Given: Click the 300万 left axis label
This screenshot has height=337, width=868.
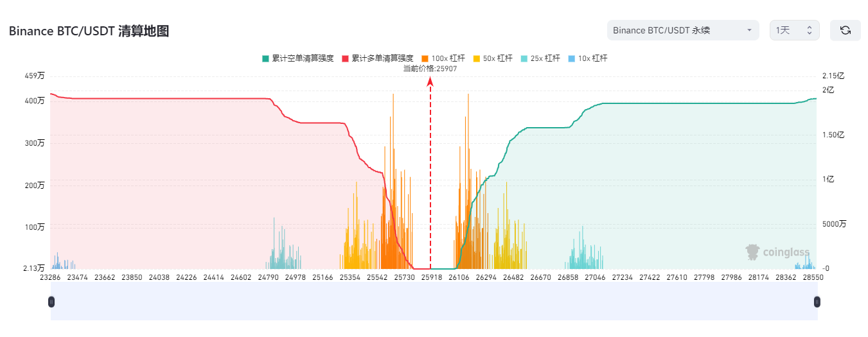Looking at the screenshot, I should click(36, 143).
